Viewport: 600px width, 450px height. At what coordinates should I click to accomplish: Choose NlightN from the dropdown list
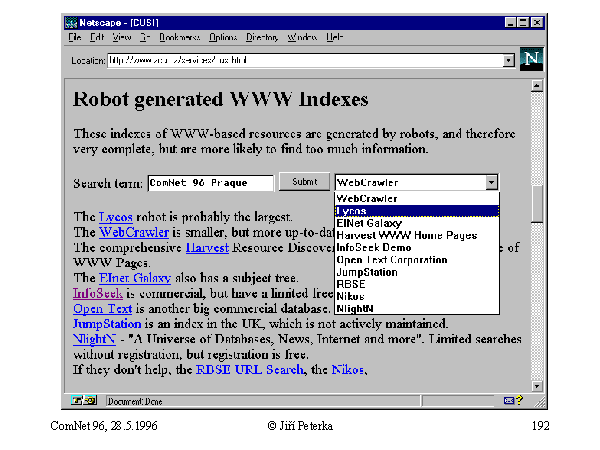pyautogui.click(x=417, y=308)
